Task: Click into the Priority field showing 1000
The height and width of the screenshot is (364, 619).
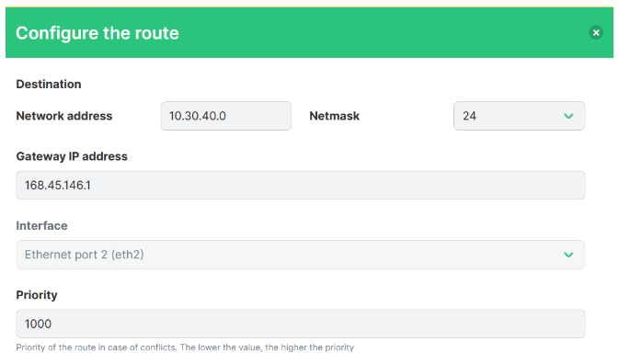Action: (301, 324)
